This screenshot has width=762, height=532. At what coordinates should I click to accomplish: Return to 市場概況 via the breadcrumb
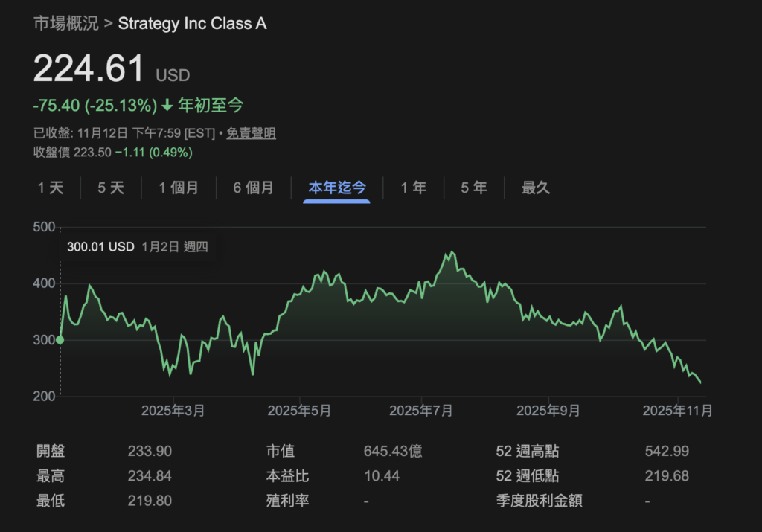click(65, 23)
